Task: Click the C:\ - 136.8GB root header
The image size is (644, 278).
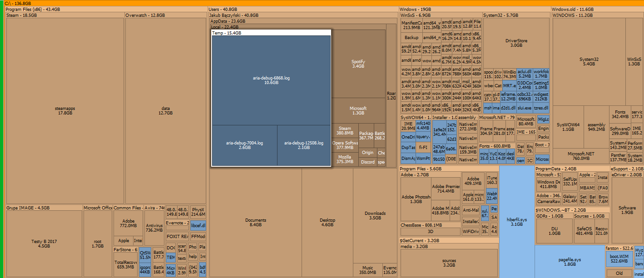Action: [x=324, y=3]
